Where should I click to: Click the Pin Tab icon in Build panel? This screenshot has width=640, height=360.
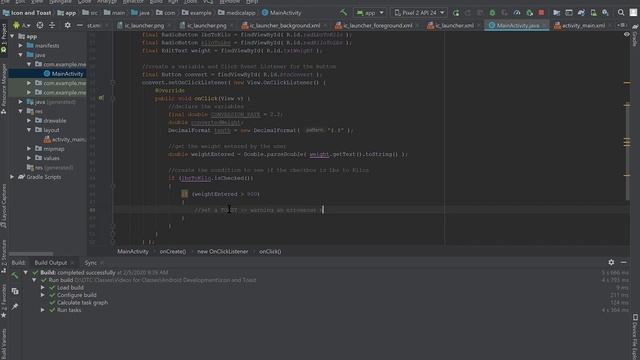pyautogui.click(x=15, y=307)
